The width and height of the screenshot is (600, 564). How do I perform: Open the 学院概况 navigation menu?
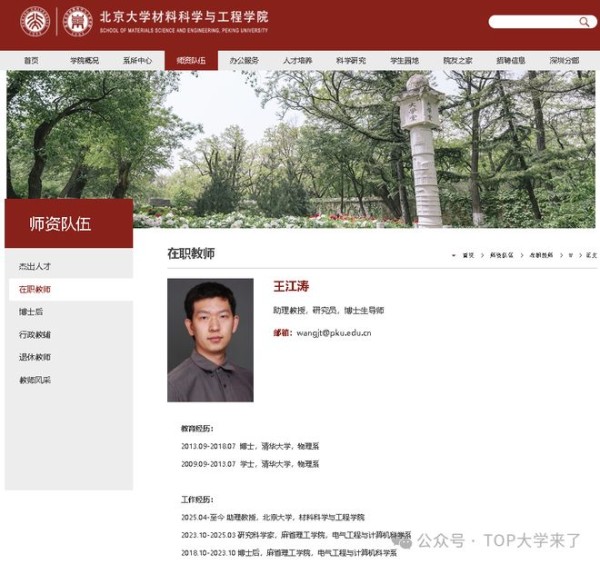tap(84, 61)
